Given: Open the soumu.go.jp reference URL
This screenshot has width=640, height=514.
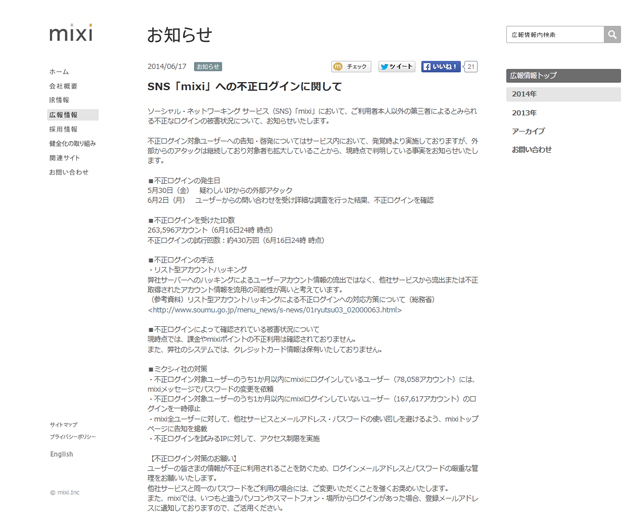Looking at the screenshot, I should click(275, 310).
